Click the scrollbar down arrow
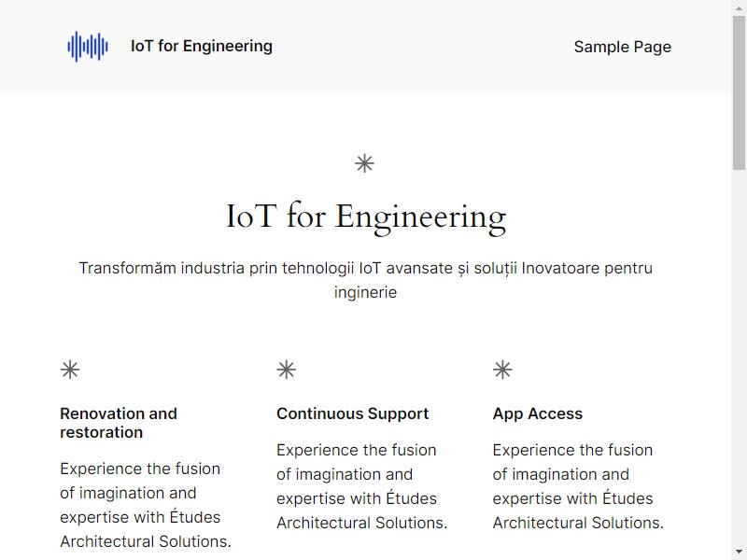Screen dimensions: 747x560 coord(739,553)
